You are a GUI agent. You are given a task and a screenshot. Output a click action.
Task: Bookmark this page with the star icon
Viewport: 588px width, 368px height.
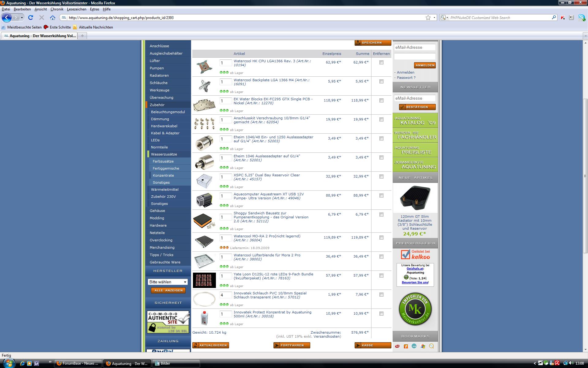(x=428, y=17)
